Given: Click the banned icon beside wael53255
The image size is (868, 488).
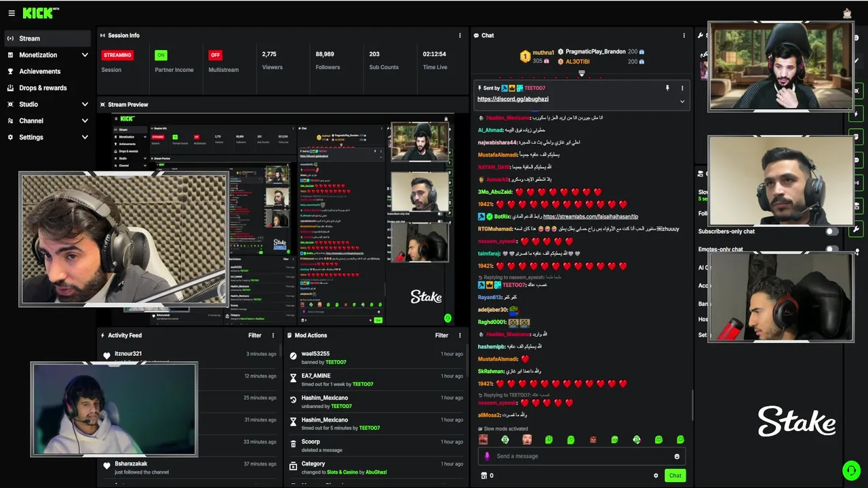Looking at the screenshot, I should tap(293, 356).
